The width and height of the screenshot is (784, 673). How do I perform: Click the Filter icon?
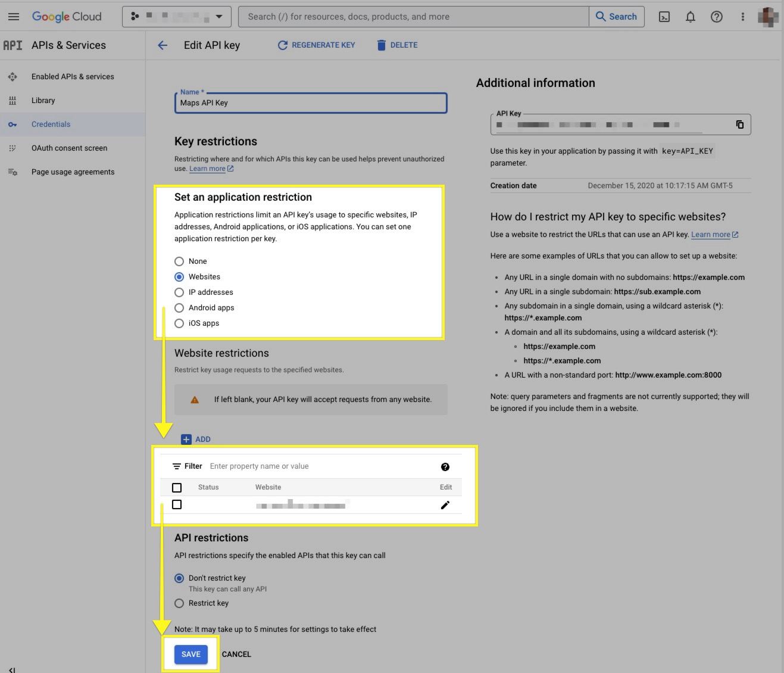(x=177, y=466)
